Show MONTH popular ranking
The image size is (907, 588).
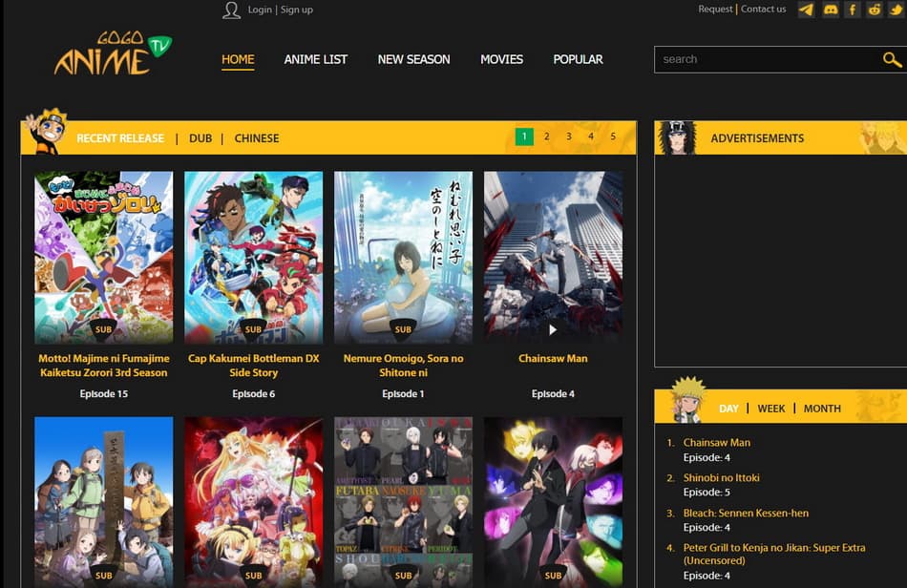pos(822,409)
